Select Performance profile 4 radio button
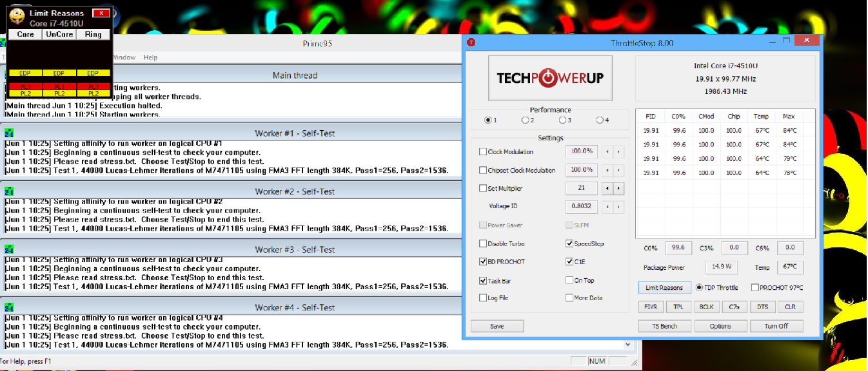 (600, 120)
